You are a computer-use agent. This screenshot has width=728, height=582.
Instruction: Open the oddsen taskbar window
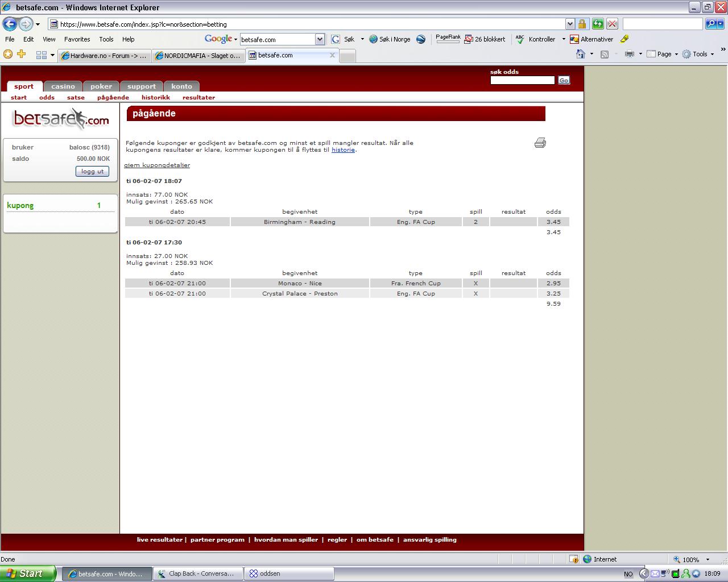[289, 573]
